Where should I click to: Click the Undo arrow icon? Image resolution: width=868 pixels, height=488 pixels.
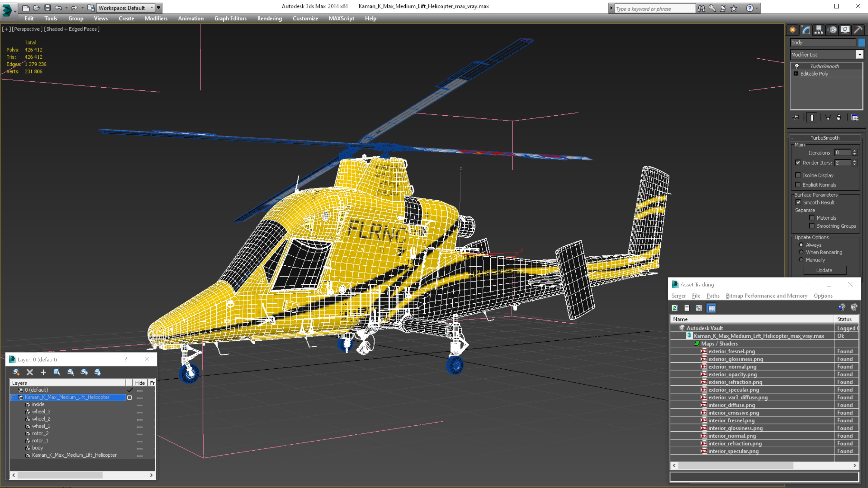pyautogui.click(x=59, y=8)
